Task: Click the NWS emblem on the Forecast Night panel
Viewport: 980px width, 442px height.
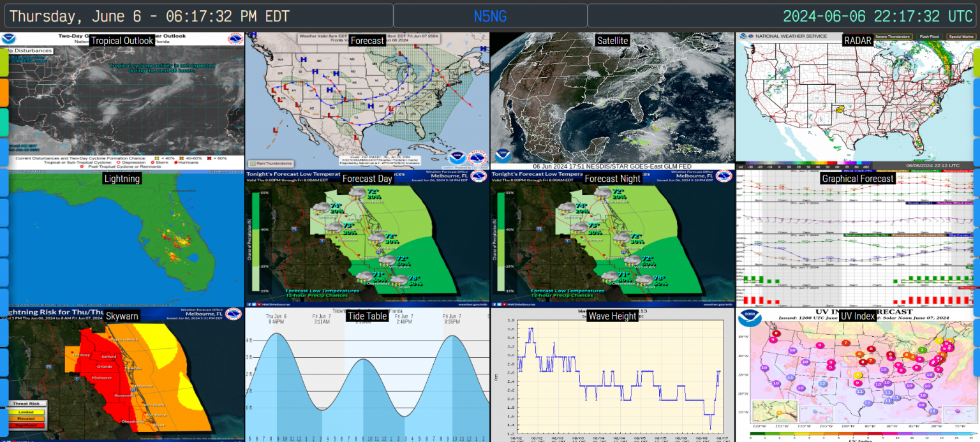Action: (x=724, y=176)
